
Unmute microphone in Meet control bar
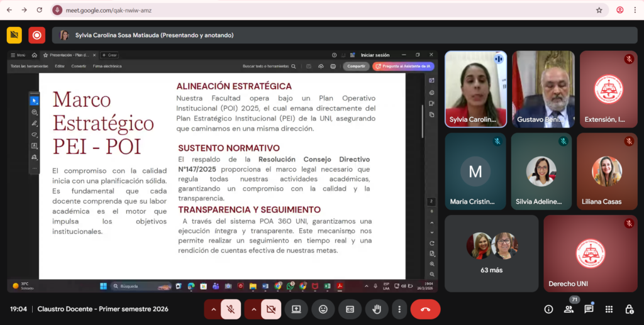pyautogui.click(x=231, y=309)
